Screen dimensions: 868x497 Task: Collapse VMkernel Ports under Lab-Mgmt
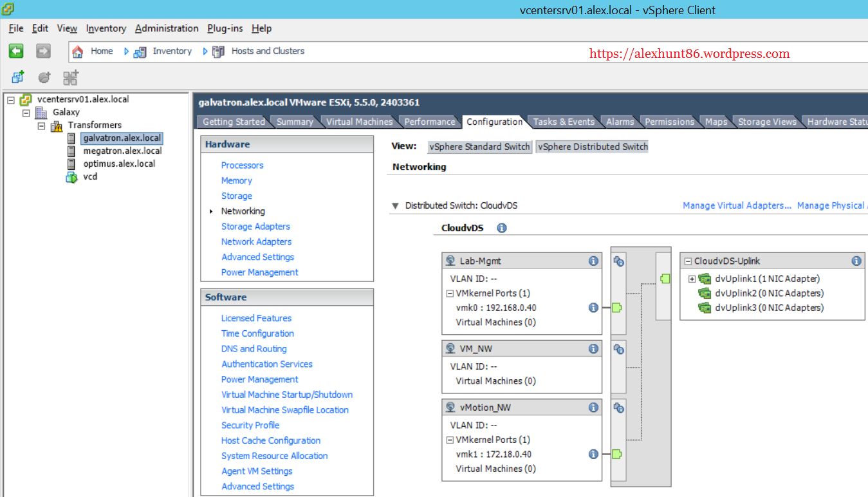pyautogui.click(x=450, y=293)
